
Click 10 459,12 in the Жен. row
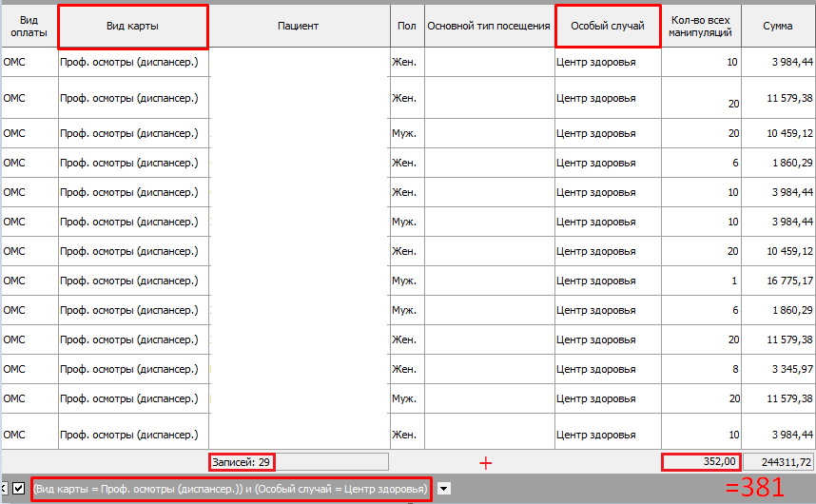tap(778, 251)
